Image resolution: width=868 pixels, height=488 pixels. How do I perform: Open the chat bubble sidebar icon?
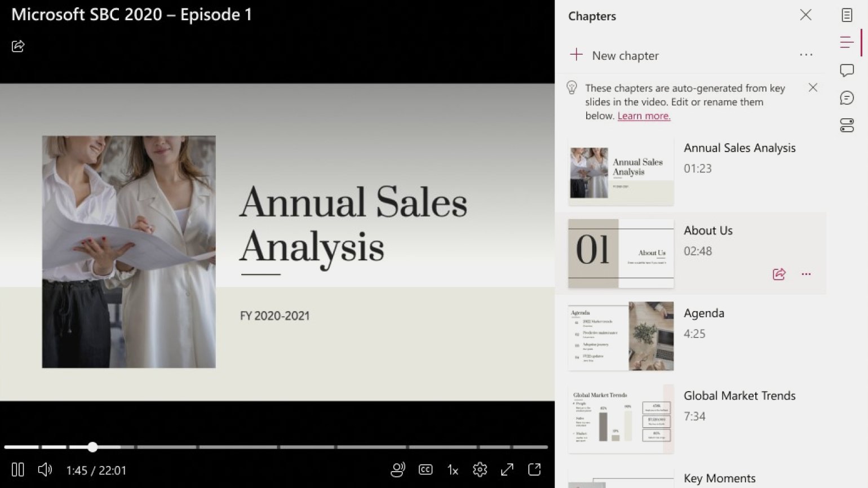847,98
